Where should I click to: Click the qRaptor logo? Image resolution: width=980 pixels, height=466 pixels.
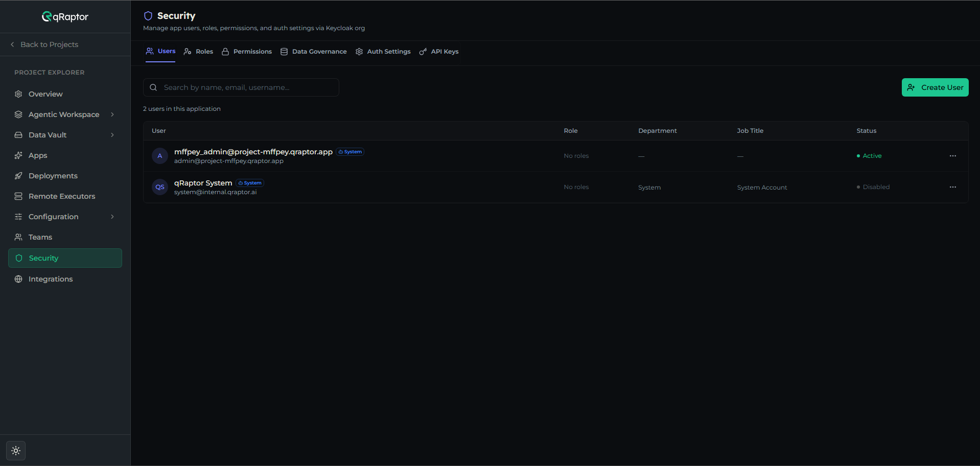(65, 17)
